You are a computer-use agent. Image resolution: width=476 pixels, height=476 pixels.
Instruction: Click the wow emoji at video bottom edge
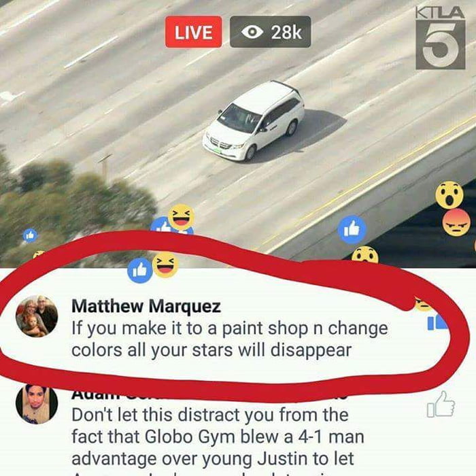click(x=365, y=256)
